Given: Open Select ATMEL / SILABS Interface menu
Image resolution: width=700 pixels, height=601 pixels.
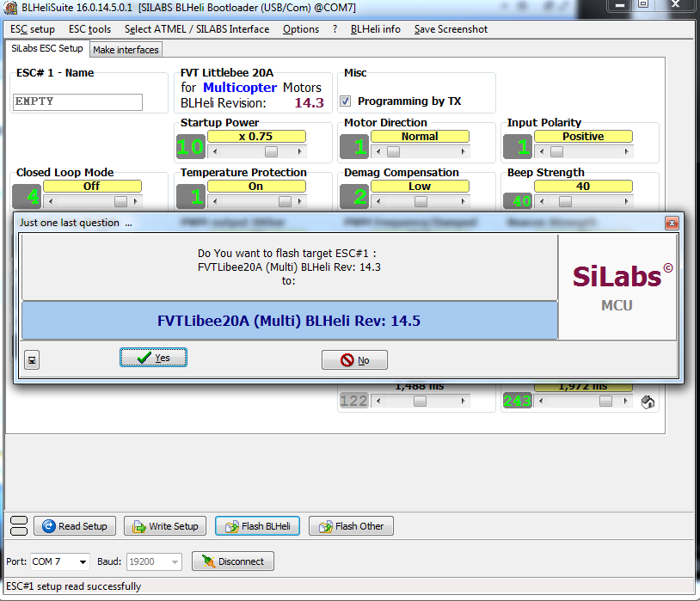Looking at the screenshot, I should pyautogui.click(x=197, y=29).
